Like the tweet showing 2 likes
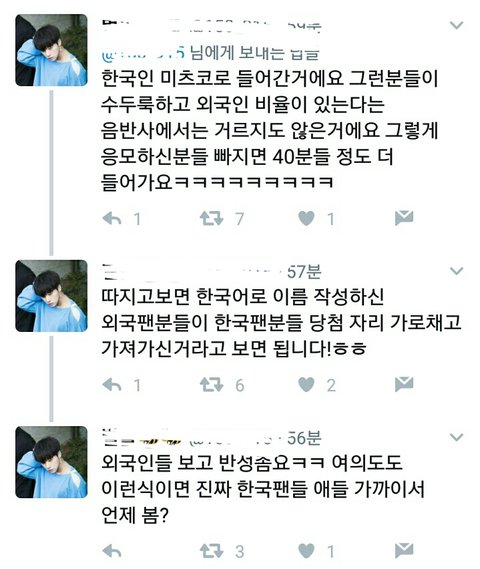The height and width of the screenshot is (569, 480). (x=306, y=385)
